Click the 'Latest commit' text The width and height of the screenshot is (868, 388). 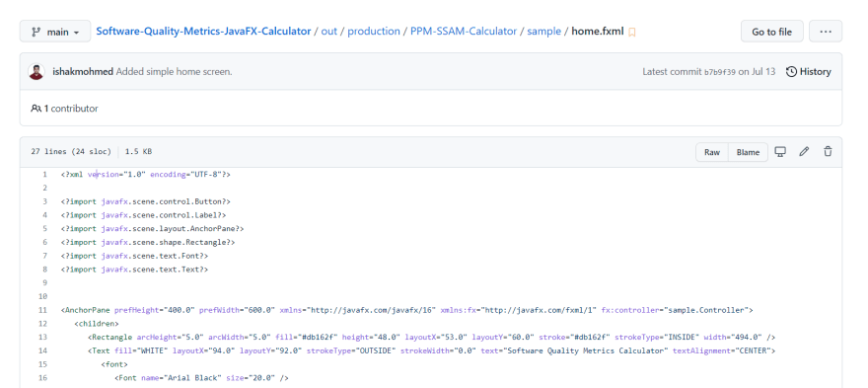672,71
